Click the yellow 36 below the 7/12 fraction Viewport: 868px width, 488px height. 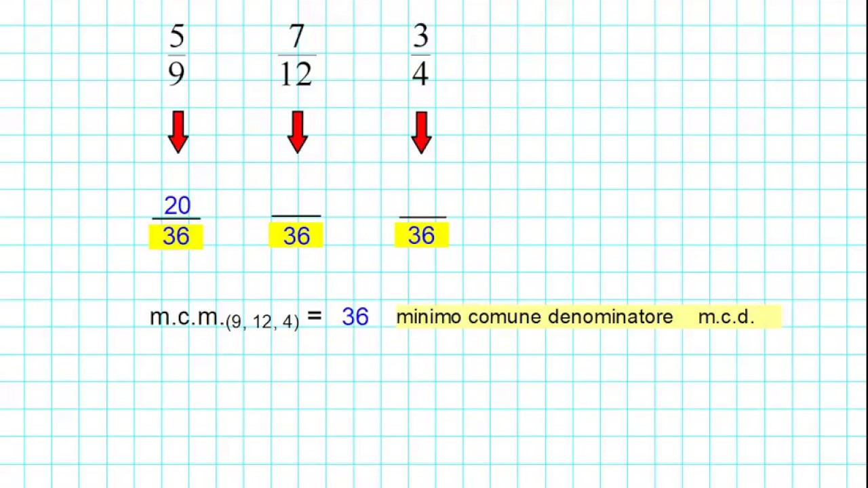click(296, 236)
